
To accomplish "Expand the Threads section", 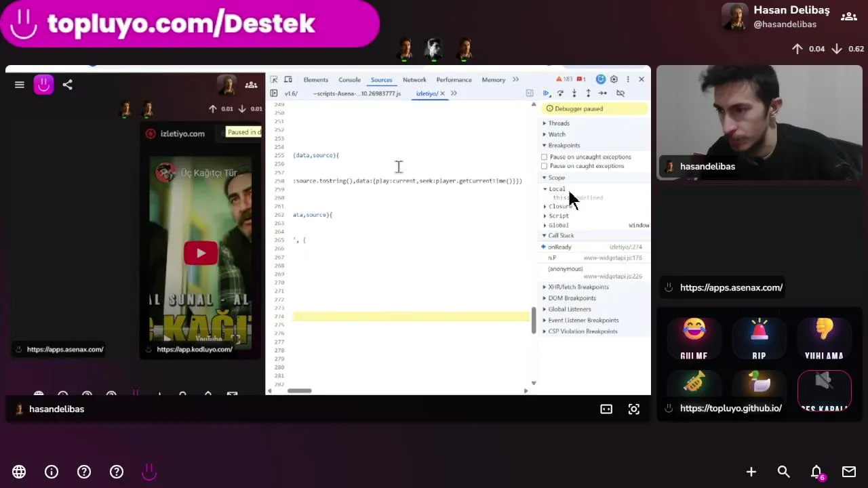I will point(559,123).
